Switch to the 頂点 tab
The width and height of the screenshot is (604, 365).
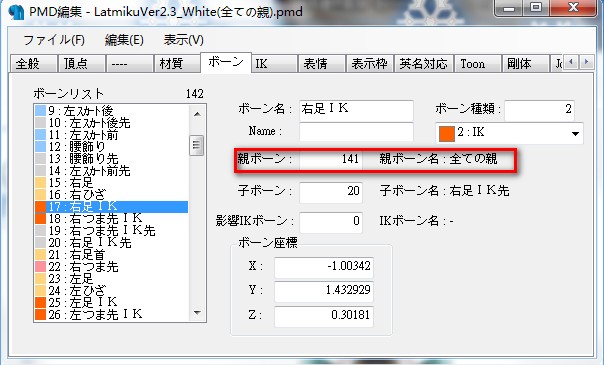(82, 64)
